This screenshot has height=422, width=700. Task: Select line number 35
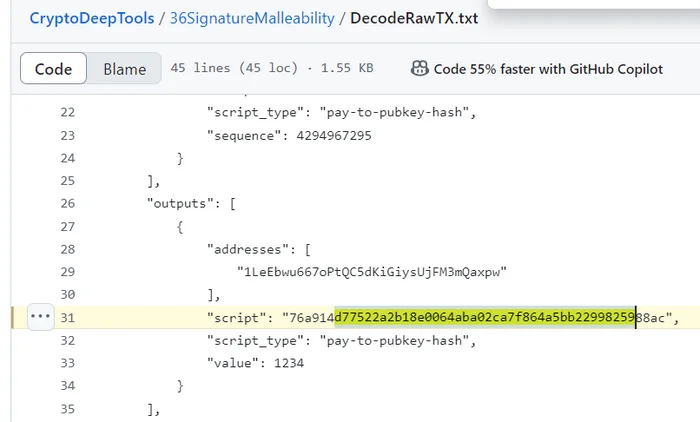68,409
